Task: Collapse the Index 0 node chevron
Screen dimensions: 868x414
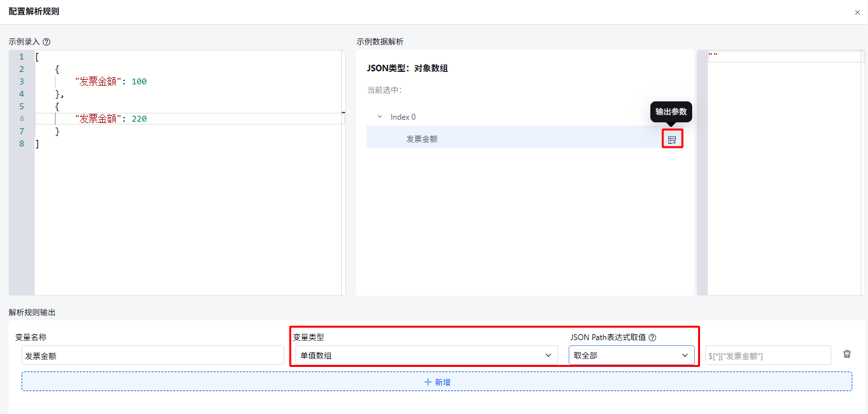Action: coord(380,117)
